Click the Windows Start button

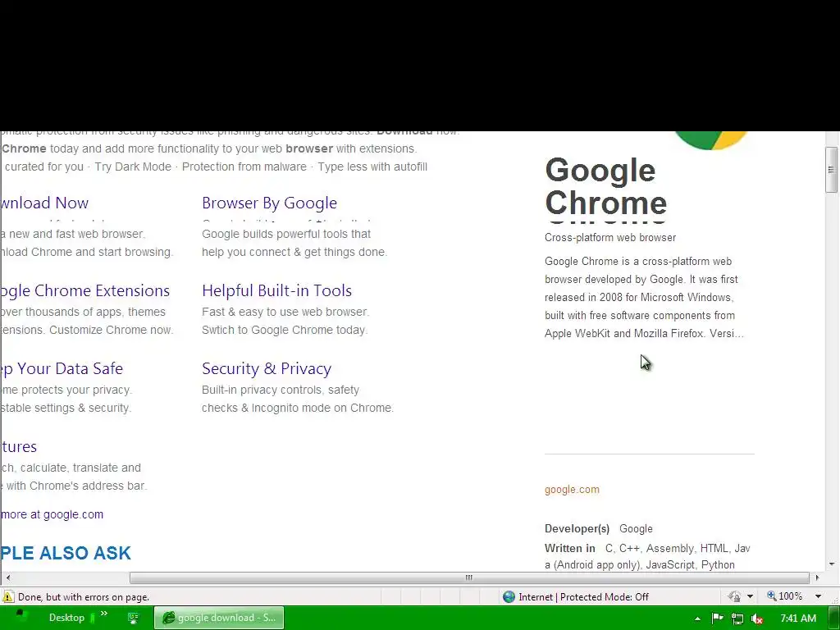21,617
